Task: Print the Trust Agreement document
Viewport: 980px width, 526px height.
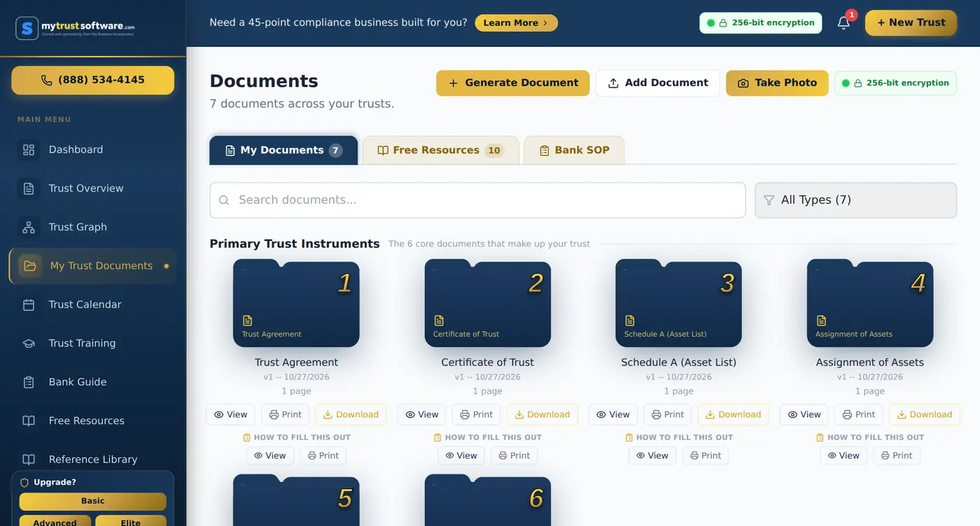Action: click(286, 415)
